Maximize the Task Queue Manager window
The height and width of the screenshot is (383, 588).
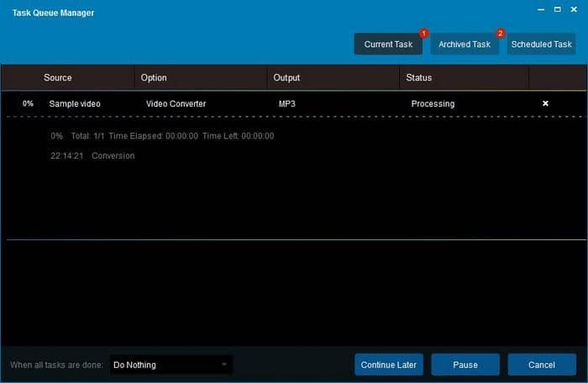(x=558, y=9)
